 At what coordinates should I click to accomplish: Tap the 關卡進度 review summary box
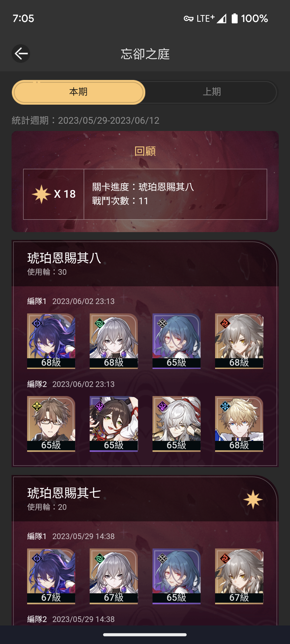pyautogui.click(x=175, y=194)
